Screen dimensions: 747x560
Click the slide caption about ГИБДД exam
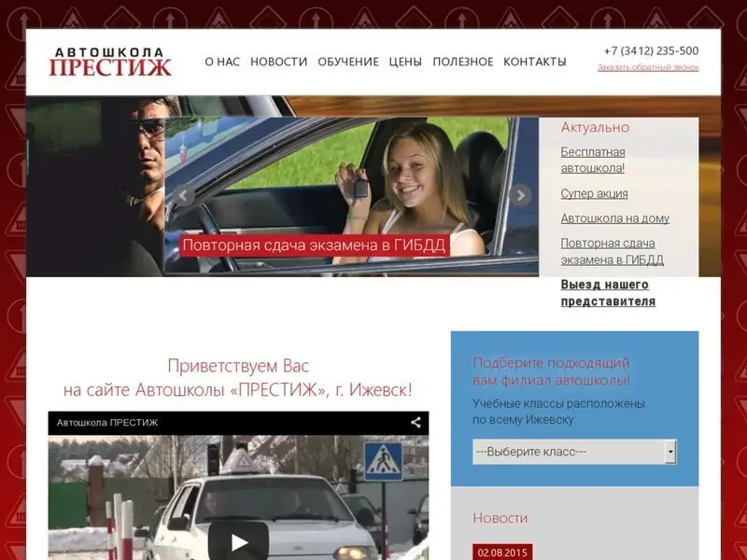tap(315, 245)
